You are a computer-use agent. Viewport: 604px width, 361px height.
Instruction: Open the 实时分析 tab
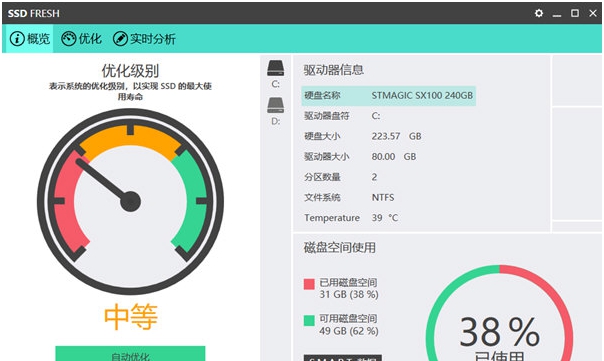coord(144,39)
